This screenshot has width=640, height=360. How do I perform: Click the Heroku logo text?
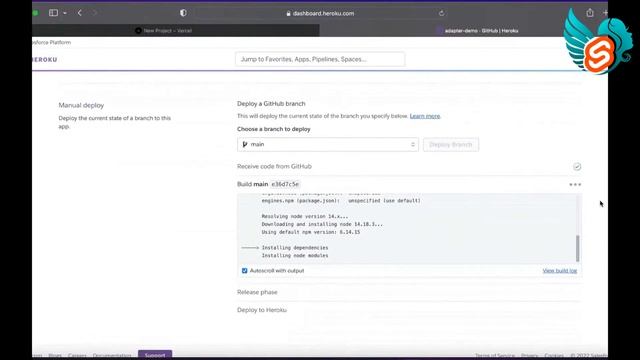(44, 60)
